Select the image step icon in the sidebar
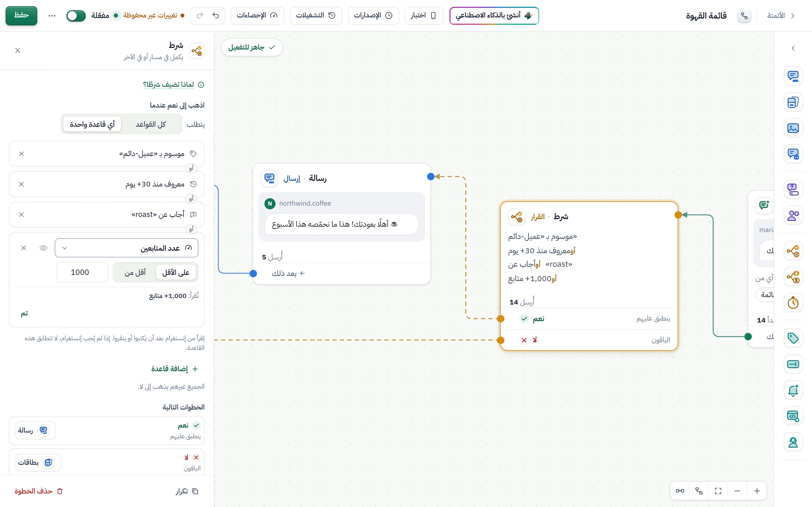The image size is (812, 507). (x=793, y=128)
